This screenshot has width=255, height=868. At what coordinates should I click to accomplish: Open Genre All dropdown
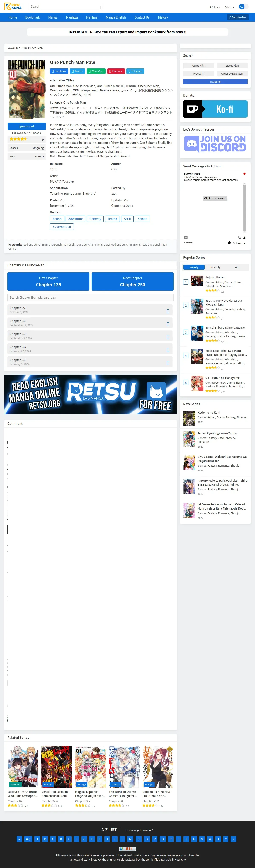pyautogui.click(x=198, y=66)
